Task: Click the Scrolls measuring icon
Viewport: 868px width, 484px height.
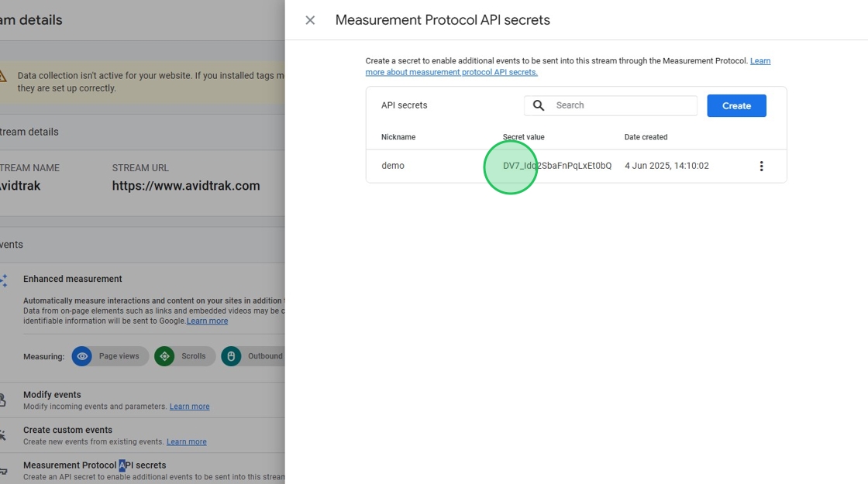Action: 164,356
